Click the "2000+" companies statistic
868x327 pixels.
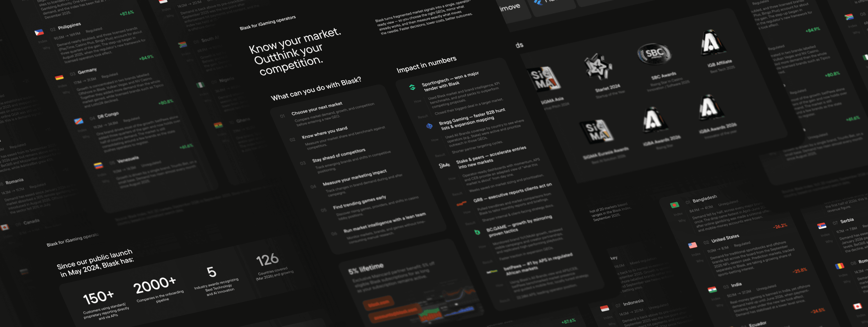(155, 285)
